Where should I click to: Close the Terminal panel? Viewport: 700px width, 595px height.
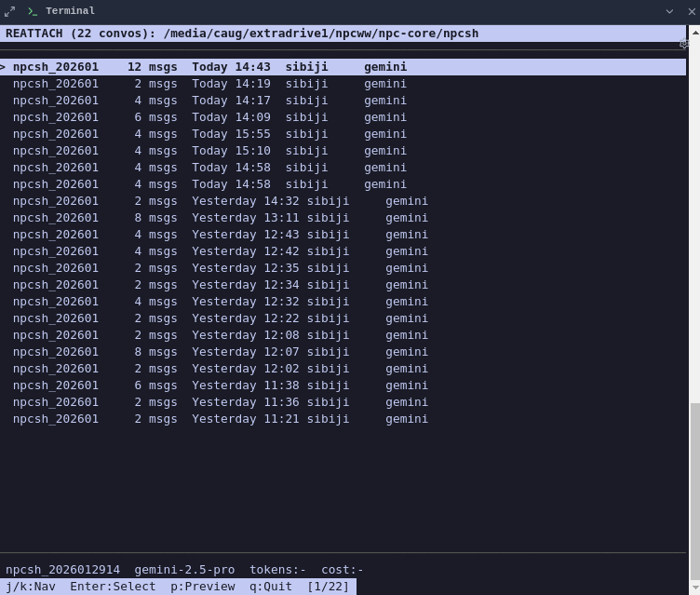[x=692, y=11]
